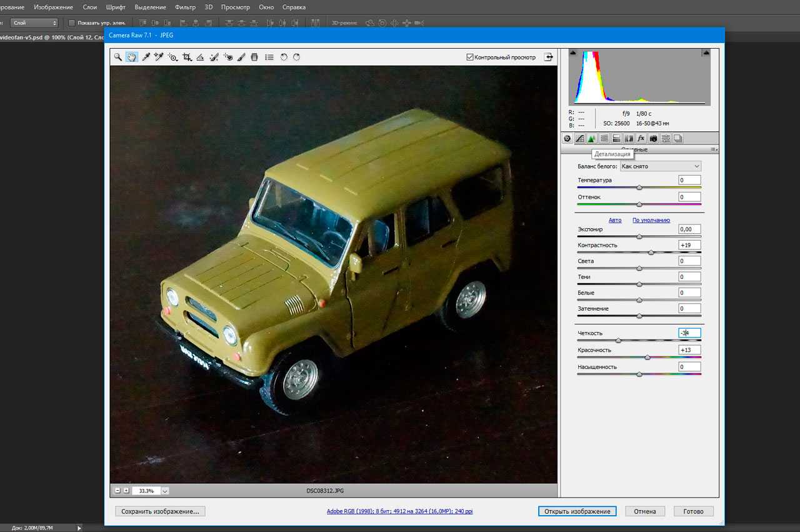Open the Выделение menu
The width and height of the screenshot is (800, 532).
[x=150, y=8]
